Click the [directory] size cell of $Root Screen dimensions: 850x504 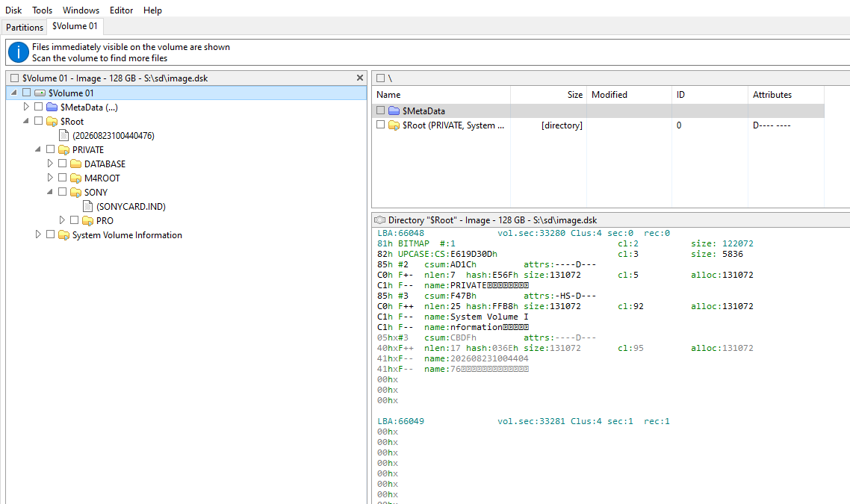(x=562, y=125)
